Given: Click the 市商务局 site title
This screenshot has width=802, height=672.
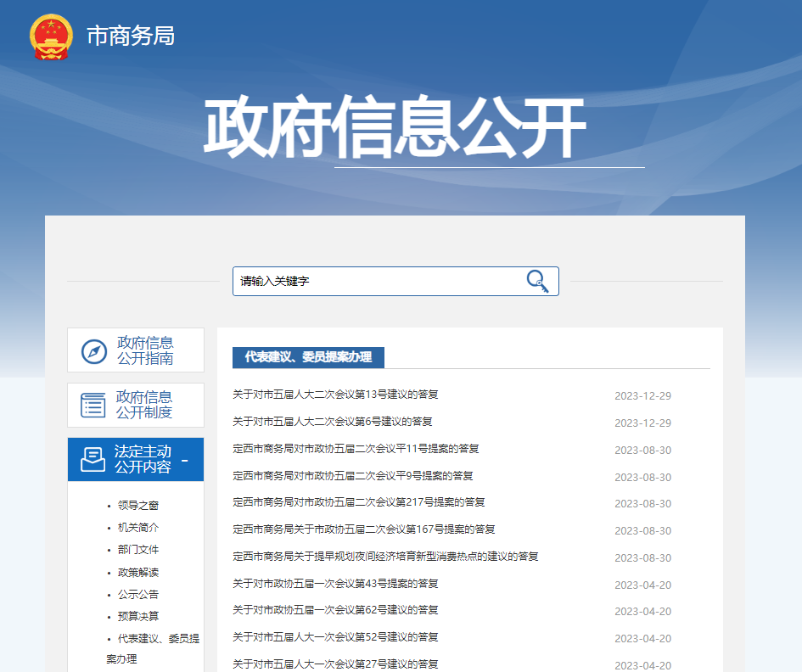Looking at the screenshot, I should (131, 36).
